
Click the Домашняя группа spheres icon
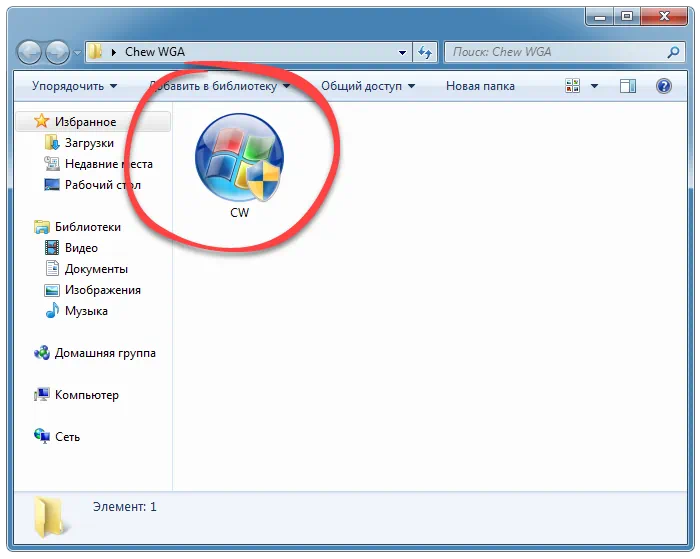(42, 353)
